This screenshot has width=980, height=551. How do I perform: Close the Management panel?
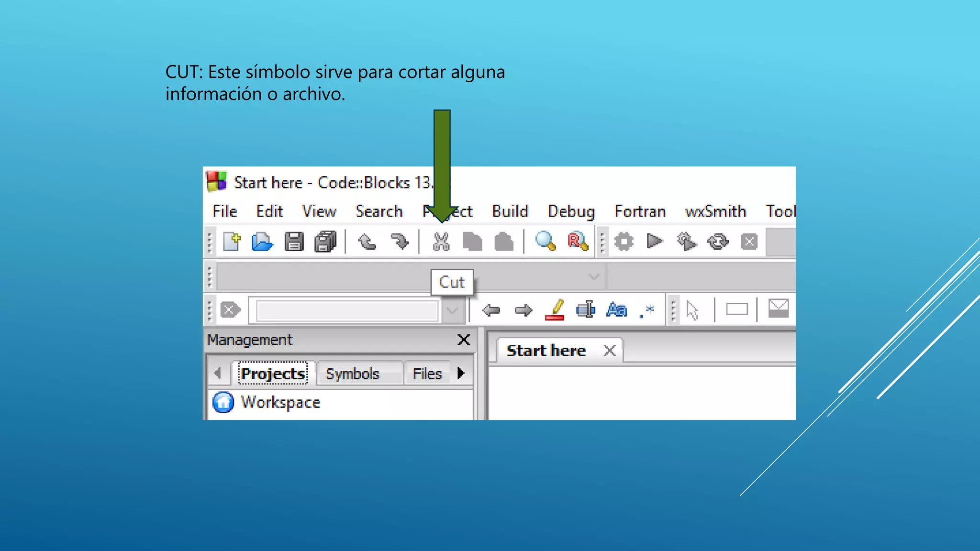click(463, 340)
